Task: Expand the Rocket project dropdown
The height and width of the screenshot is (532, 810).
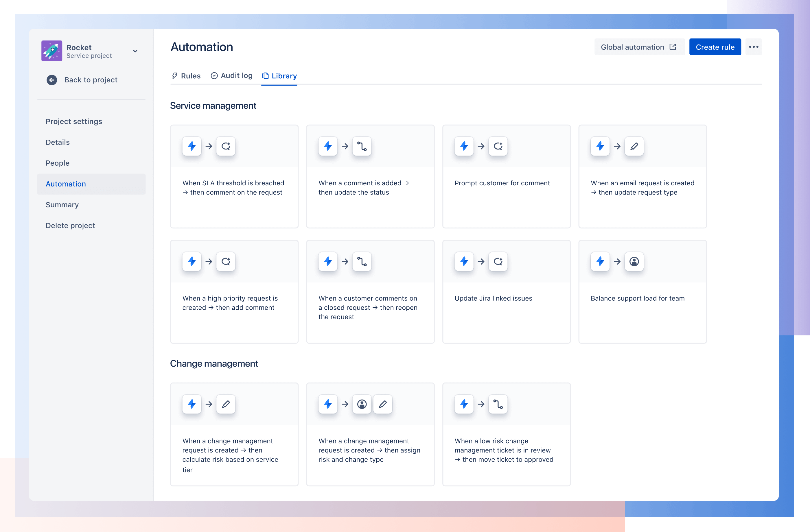Action: click(x=135, y=52)
